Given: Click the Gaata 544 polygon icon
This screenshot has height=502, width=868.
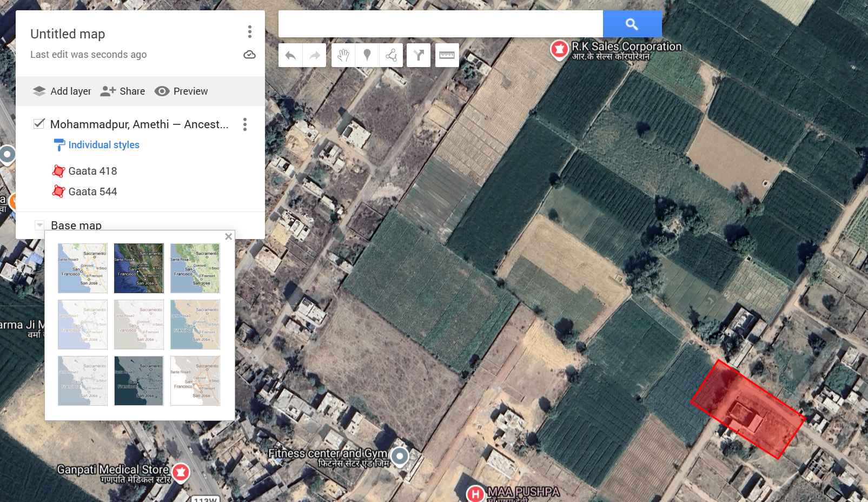Looking at the screenshot, I should pos(58,191).
